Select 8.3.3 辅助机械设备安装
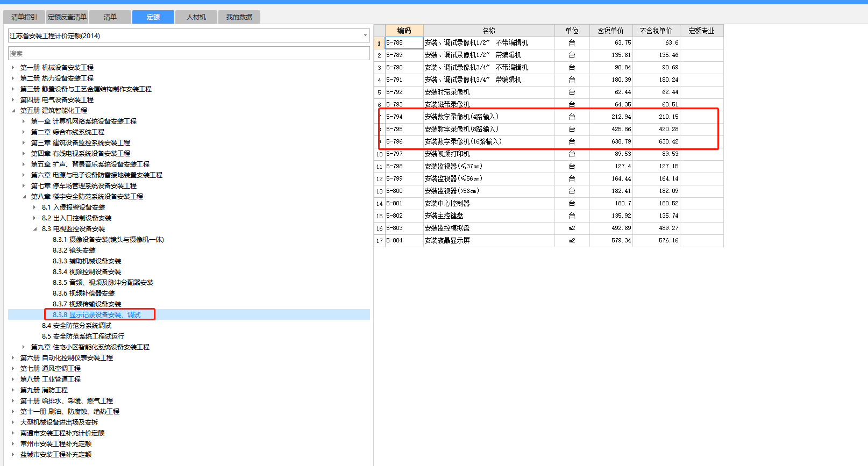 87,261
